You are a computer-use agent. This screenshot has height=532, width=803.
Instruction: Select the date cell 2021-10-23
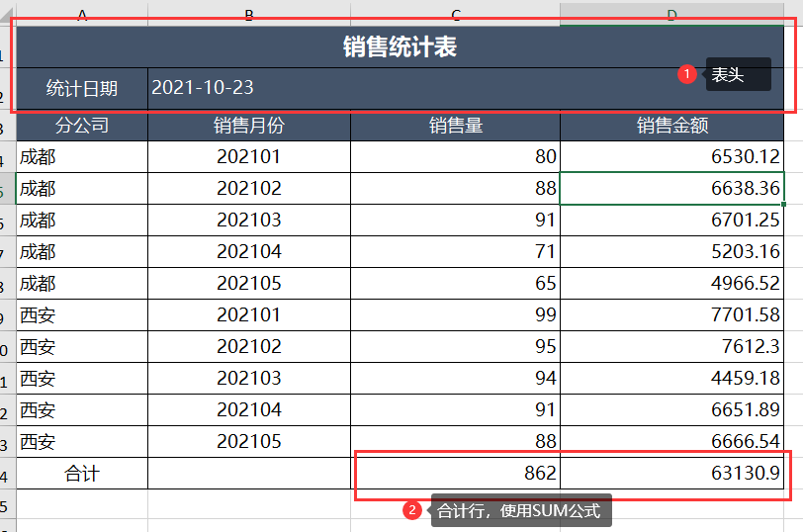[466, 89]
